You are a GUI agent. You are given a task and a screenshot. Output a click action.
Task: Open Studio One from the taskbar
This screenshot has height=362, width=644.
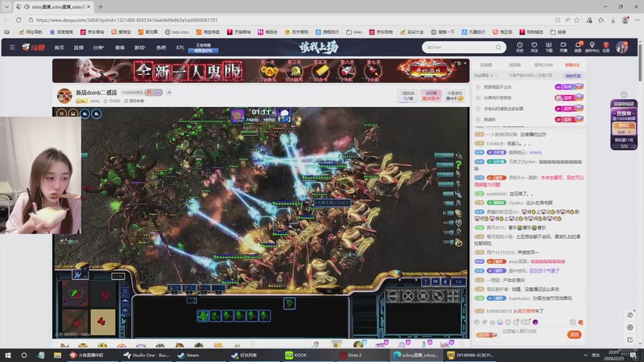[147, 355]
